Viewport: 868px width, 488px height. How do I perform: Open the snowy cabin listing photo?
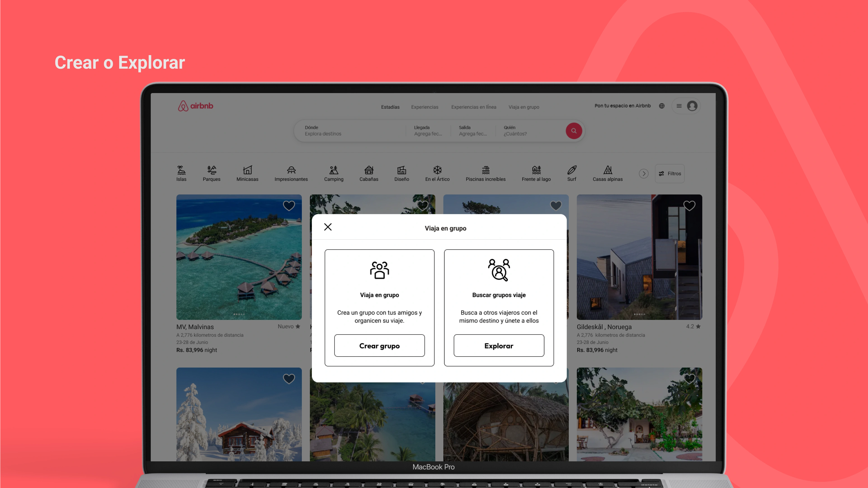point(239,415)
